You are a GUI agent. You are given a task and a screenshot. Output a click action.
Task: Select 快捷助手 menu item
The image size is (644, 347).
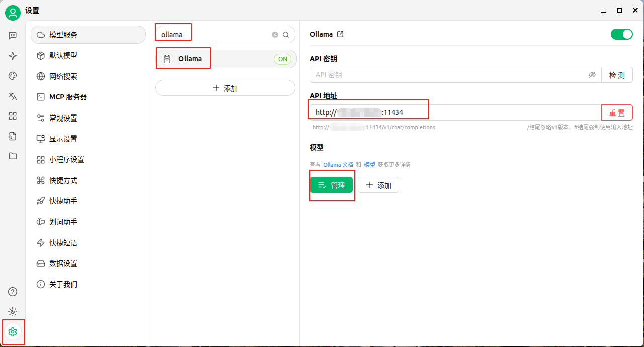88,201
